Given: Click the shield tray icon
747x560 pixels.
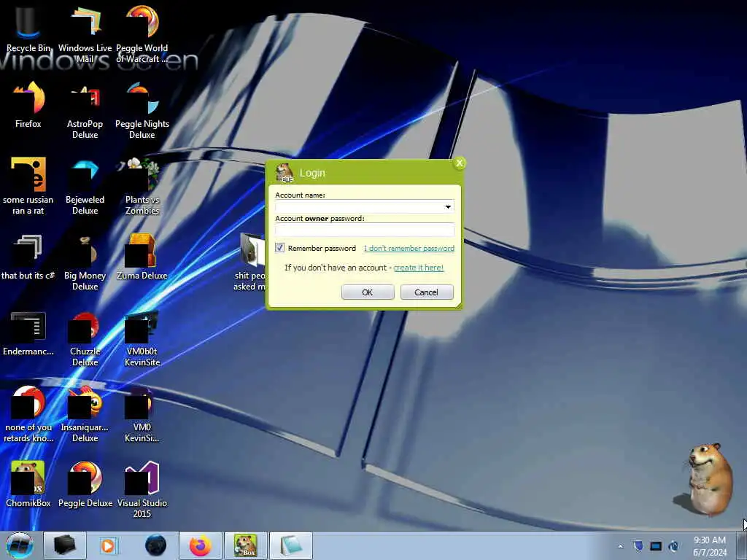Looking at the screenshot, I should coord(638,545).
